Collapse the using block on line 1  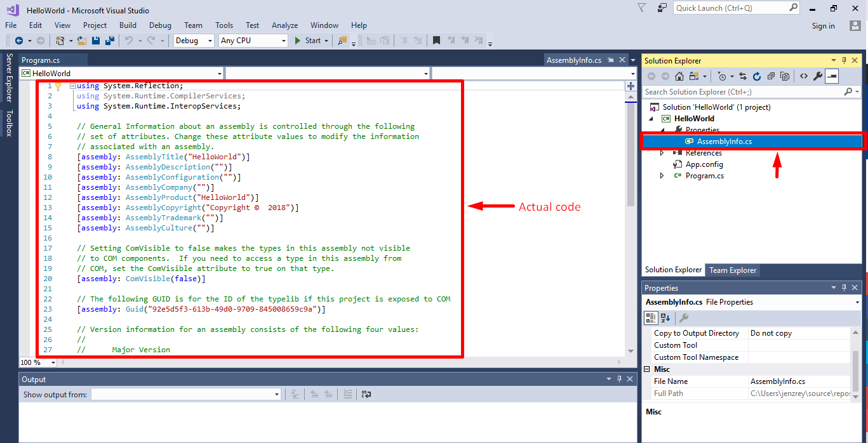point(72,86)
